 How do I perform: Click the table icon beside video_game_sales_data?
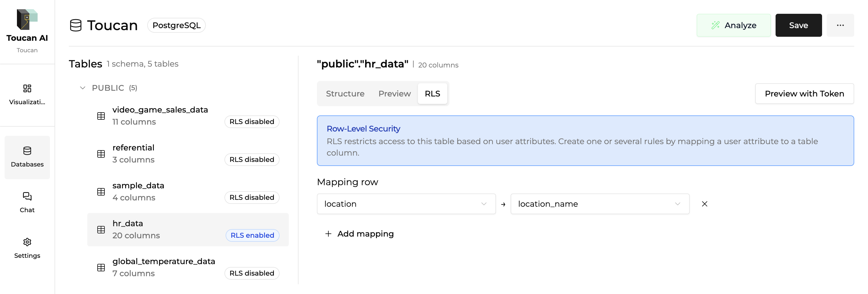pos(101,116)
